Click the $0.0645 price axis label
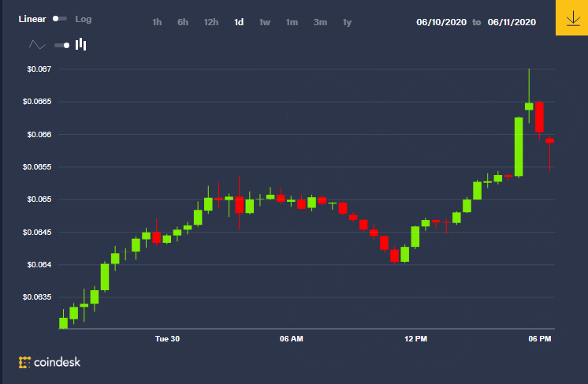Viewport: 588px width, 384px height. (37, 233)
